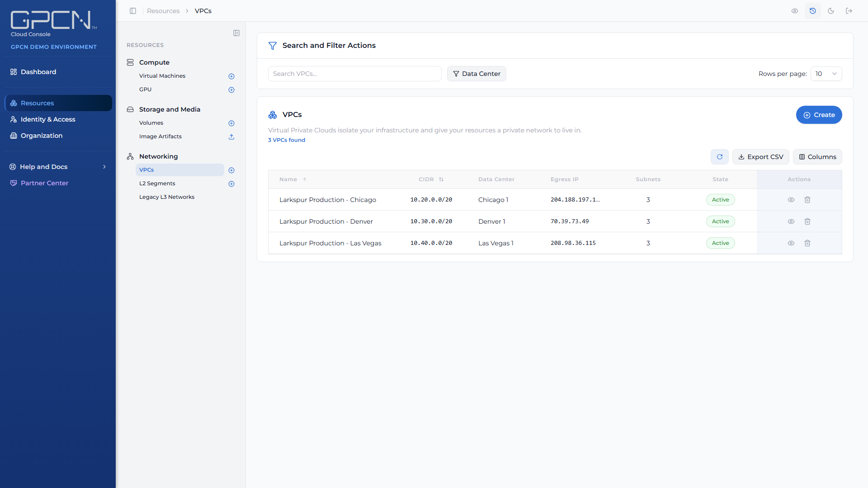The height and width of the screenshot is (488, 868).
Task: Open Legacy L3 Networks in sidebar
Action: (x=167, y=197)
